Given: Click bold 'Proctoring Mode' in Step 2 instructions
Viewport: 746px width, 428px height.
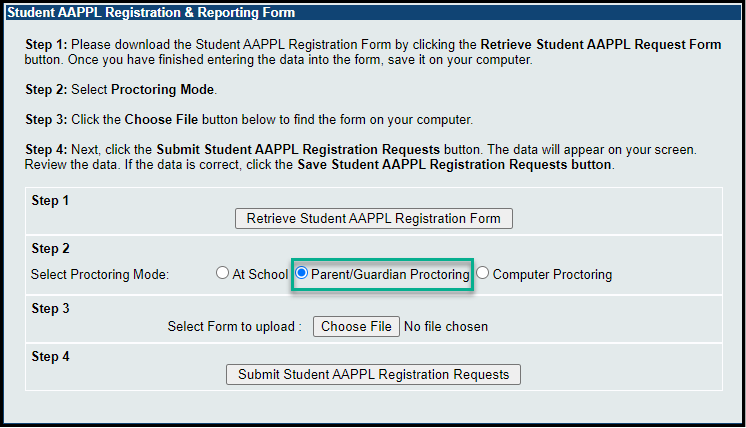Looking at the screenshot, I should click(x=162, y=90).
